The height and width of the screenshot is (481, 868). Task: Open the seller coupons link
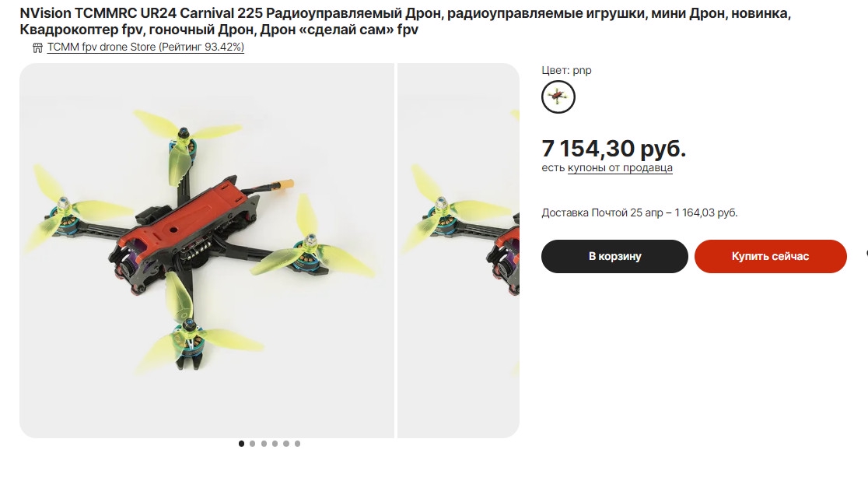620,167
